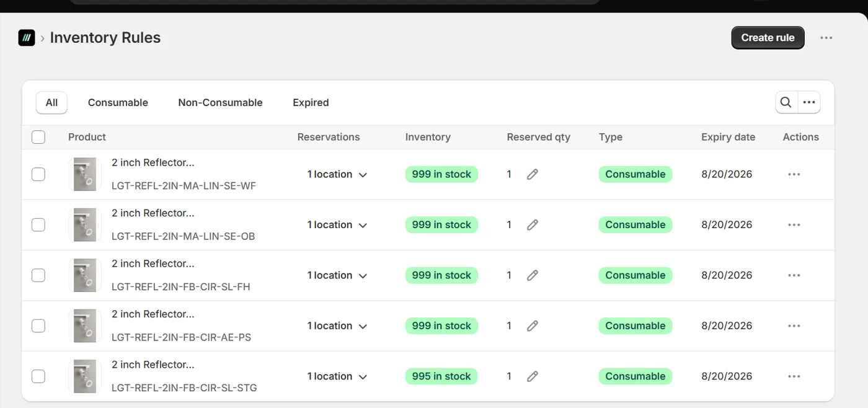
Task: Click the Product column header
Action: 87,137
